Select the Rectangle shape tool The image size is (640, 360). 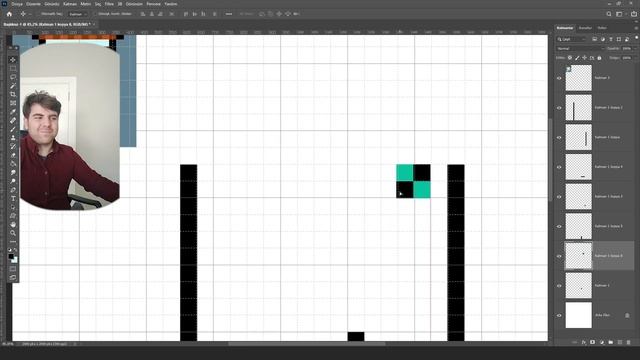coord(13,216)
